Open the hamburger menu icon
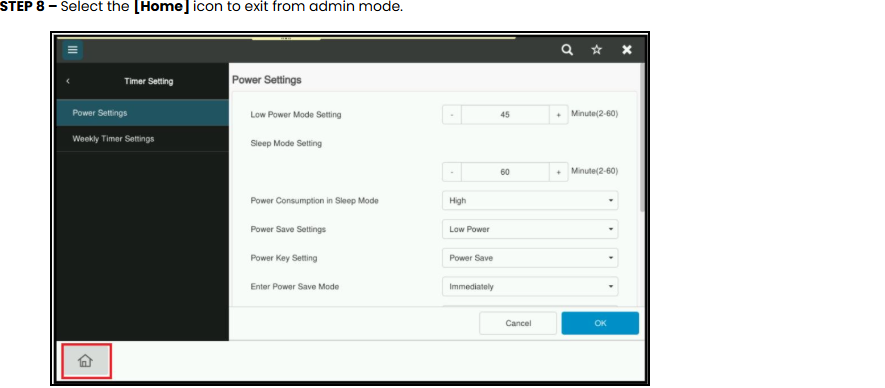Screen dimensions: 885x388 [x=72, y=50]
